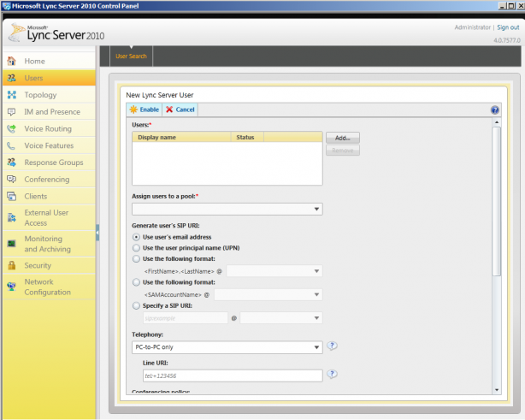Select Use user's email address option
The width and height of the screenshot is (525, 420).
(136, 237)
